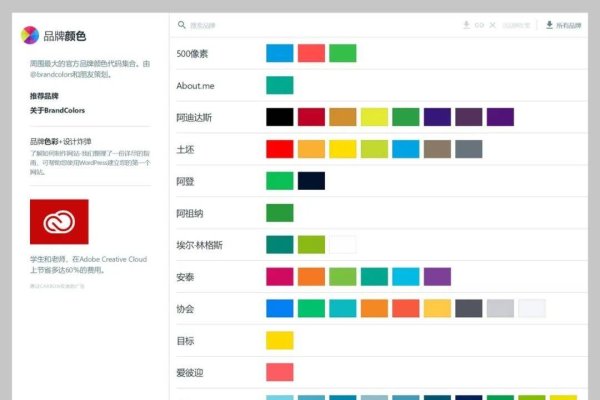Pick the crimson red swatch in 阿迪达斯 row

pyautogui.click(x=311, y=117)
